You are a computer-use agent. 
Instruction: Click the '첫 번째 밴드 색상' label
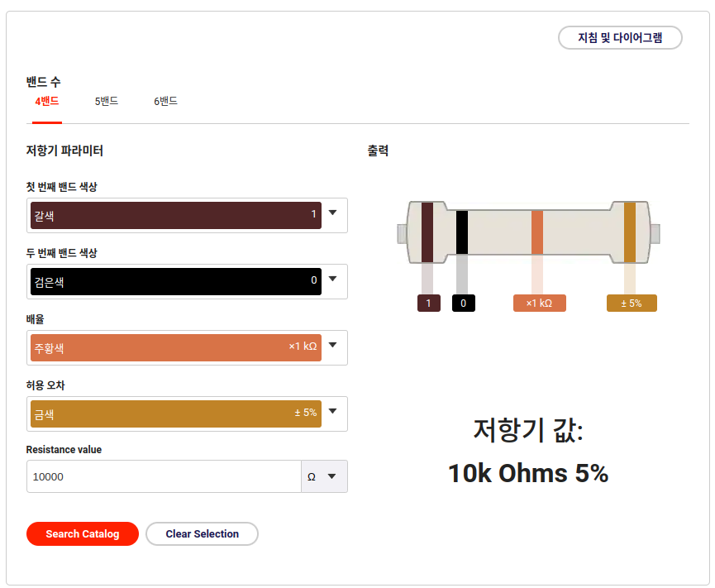click(x=61, y=187)
